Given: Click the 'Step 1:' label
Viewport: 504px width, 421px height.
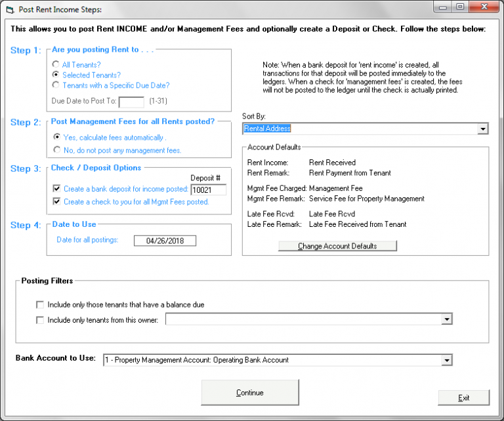Looking at the screenshot, I should [x=26, y=50].
